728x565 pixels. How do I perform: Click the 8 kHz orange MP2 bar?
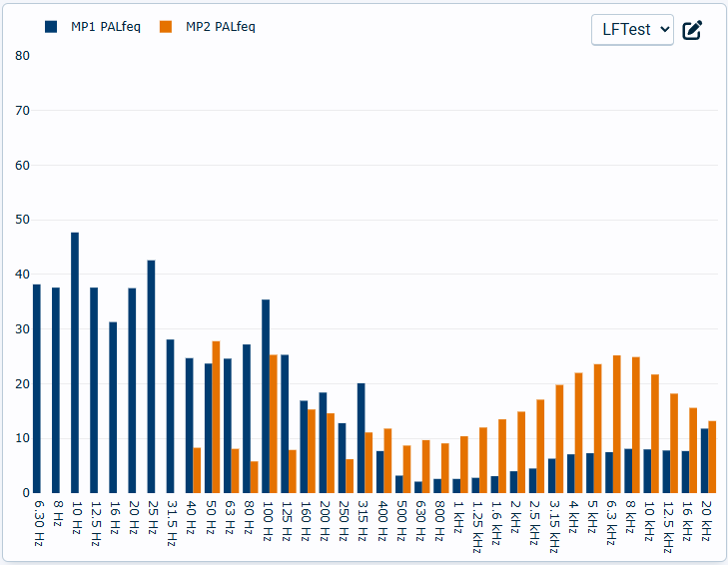click(636, 425)
